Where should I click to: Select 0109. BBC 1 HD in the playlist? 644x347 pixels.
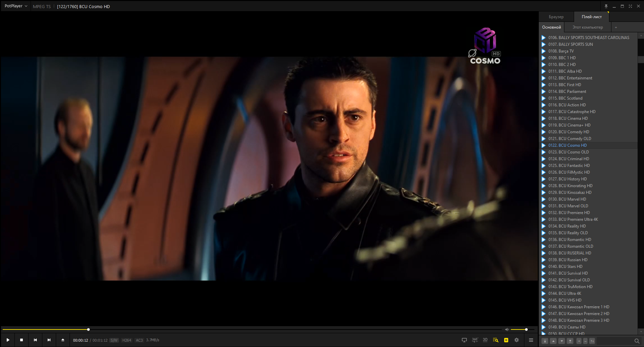588,58
